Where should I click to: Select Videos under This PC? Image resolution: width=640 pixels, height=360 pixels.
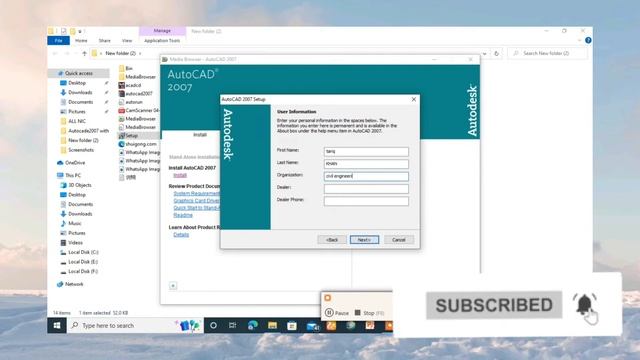(x=75, y=242)
